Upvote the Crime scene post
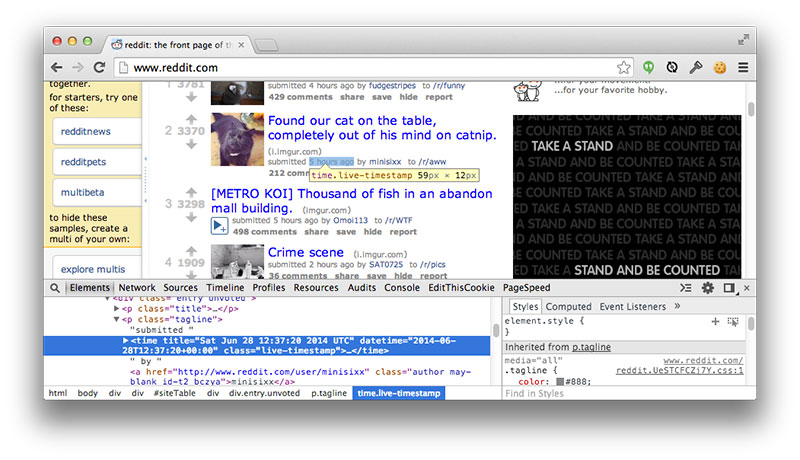The height and width of the screenshot is (460, 800). pyautogui.click(x=191, y=251)
